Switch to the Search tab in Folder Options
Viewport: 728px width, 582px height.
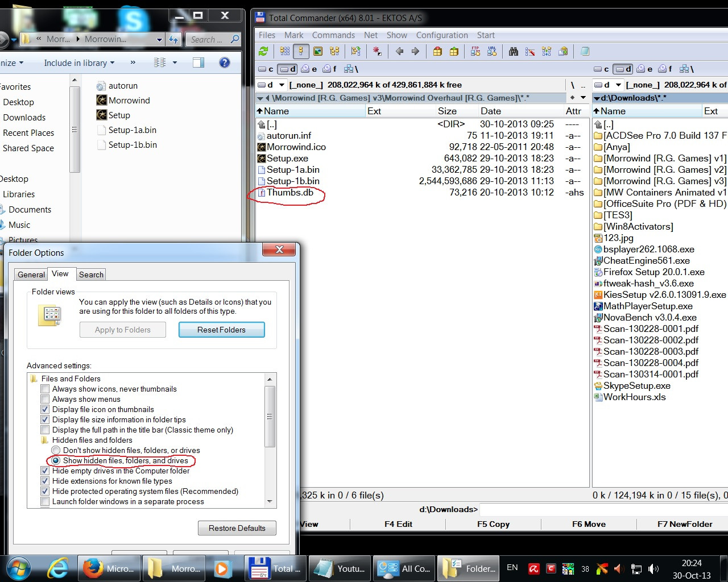[91, 275]
